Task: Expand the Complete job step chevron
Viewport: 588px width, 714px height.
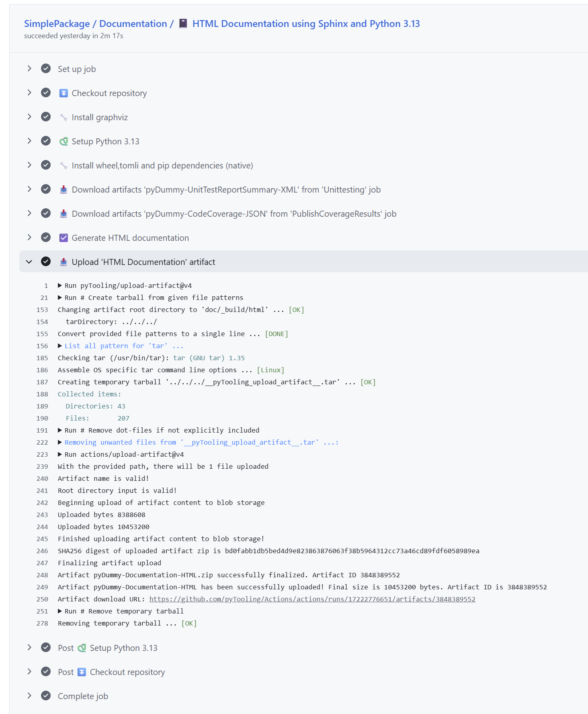Action: [x=29, y=696]
